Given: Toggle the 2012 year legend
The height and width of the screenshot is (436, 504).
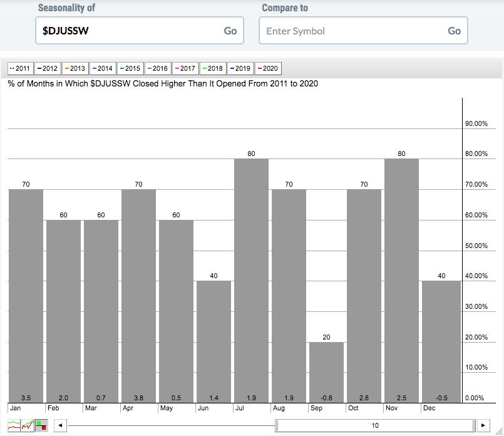Looking at the screenshot, I should [47, 68].
